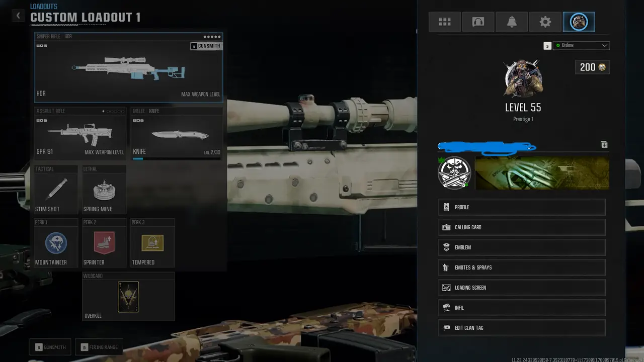Screen dimensions: 644x362
Task: Open the social headset icon tab
Action: [478, 22]
